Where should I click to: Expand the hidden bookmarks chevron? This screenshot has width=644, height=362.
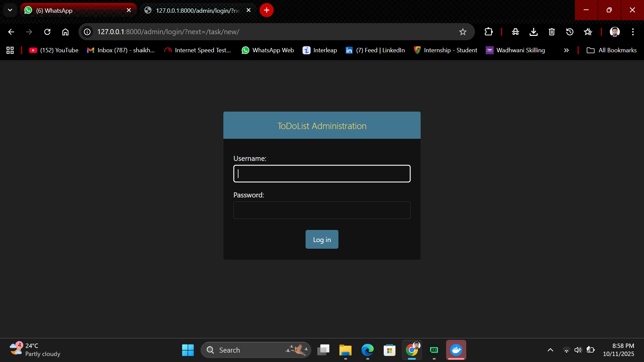click(567, 50)
